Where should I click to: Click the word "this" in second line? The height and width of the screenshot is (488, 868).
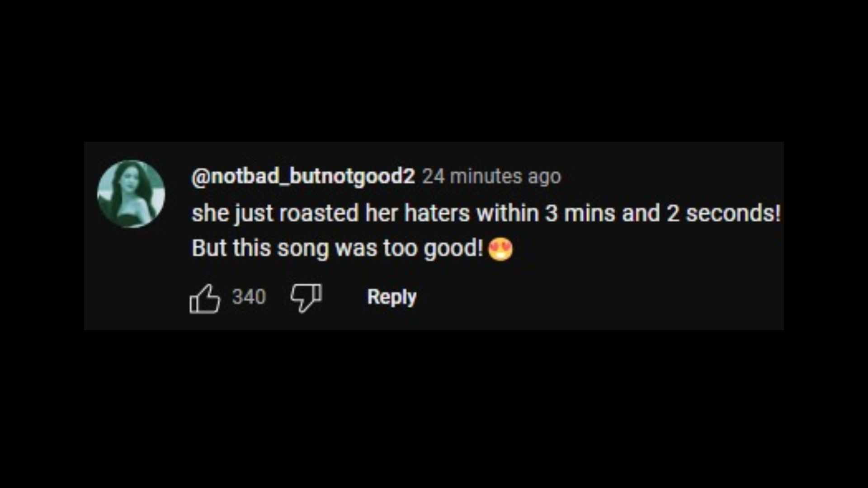(x=252, y=248)
